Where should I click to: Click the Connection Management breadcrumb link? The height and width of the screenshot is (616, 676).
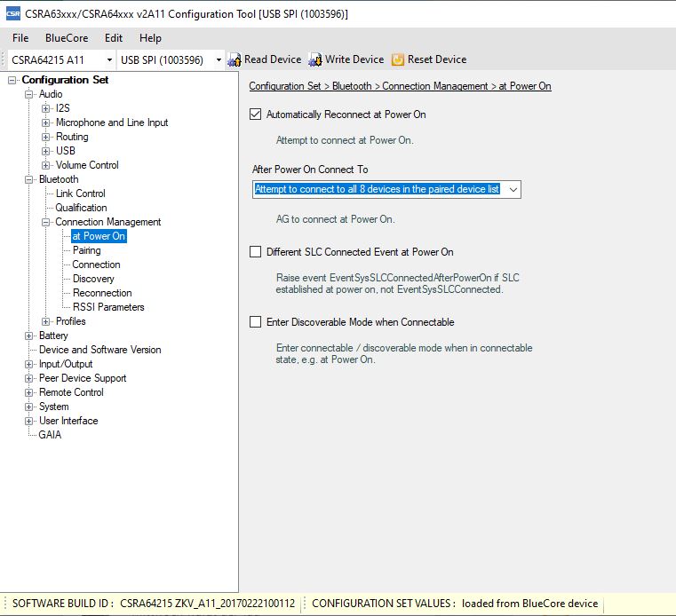(435, 86)
